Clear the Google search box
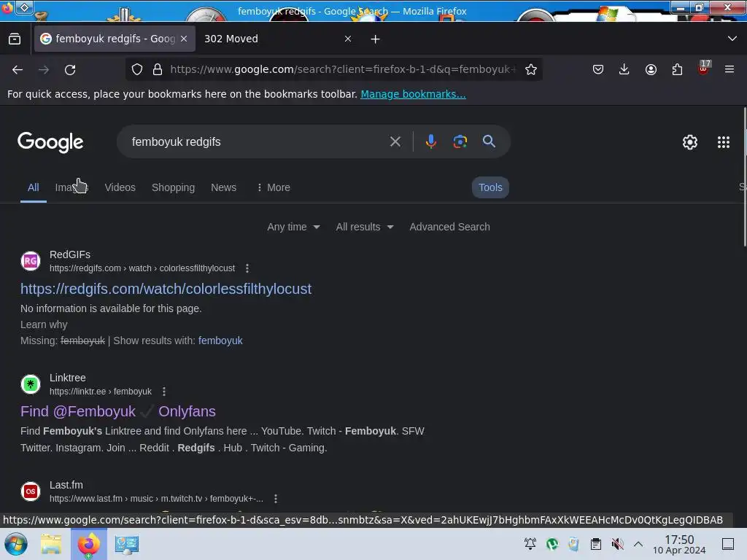Screen dimensions: 747x560 (395, 141)
